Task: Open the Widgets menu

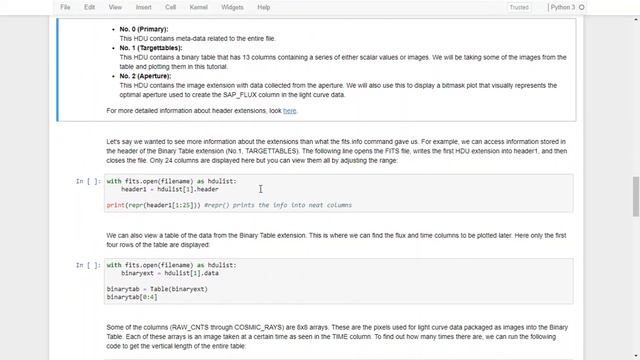Action: pyautogui.click(x=232, y=7)
